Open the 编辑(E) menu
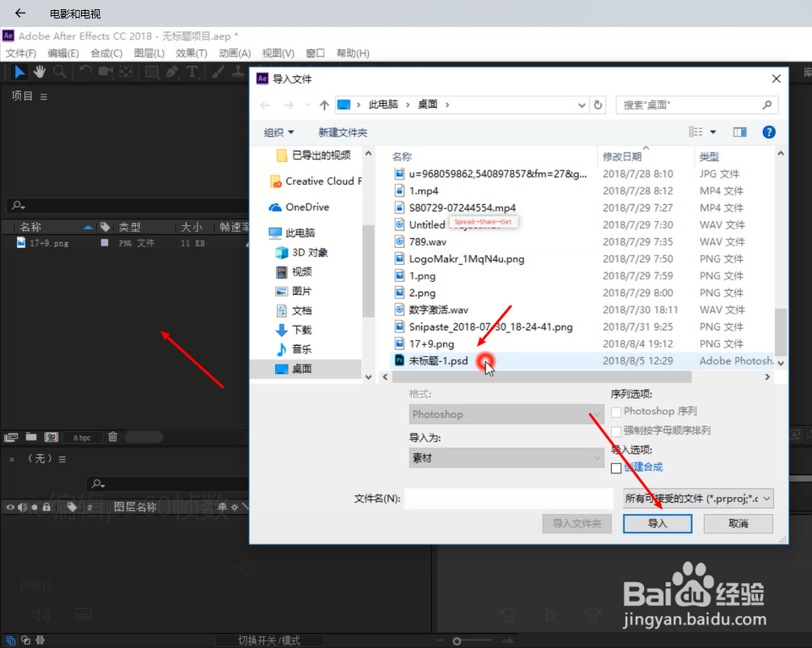 [63, 53]
